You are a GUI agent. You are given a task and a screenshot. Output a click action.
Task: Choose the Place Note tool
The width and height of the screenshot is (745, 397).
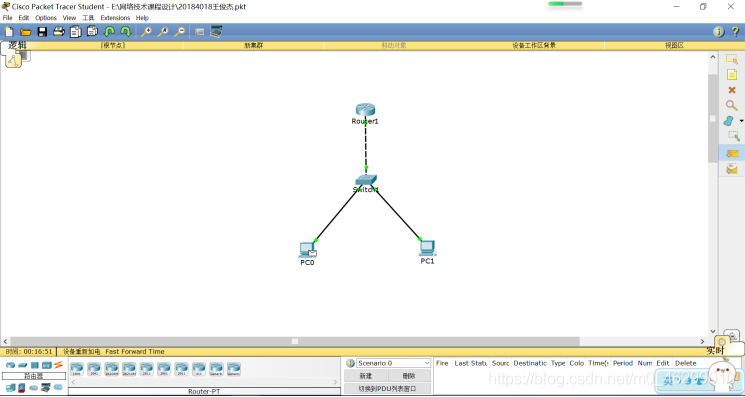[732, 75]
